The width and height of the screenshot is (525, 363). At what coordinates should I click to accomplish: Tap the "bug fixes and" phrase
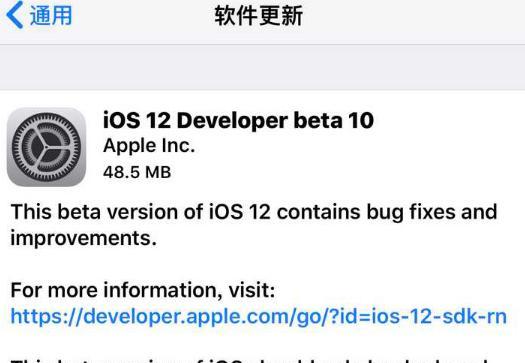pyautogui.click(x=432, y=213)
